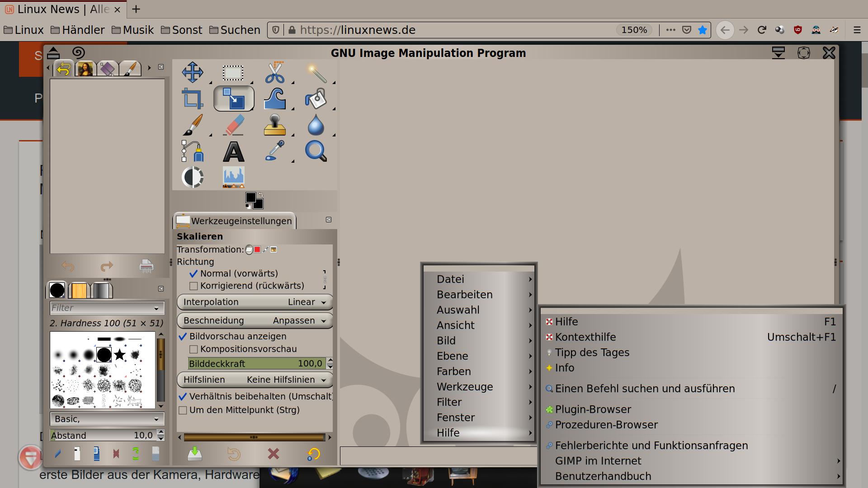Image resolution: width=868 pixels, height=488 pixels.
Task: Toggle Verhältnis beibehalten (Umschalt) checkbox
Action: click(183, 396)
